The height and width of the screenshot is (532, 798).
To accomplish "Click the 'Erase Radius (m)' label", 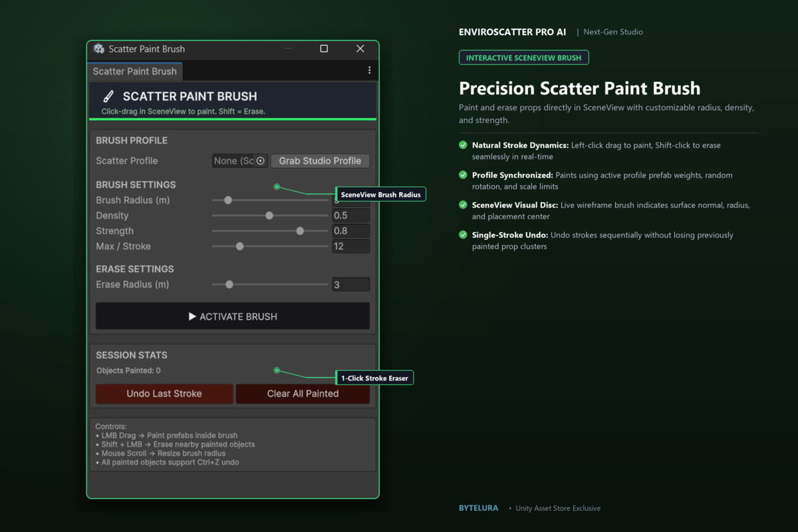I will click(132, 285).
